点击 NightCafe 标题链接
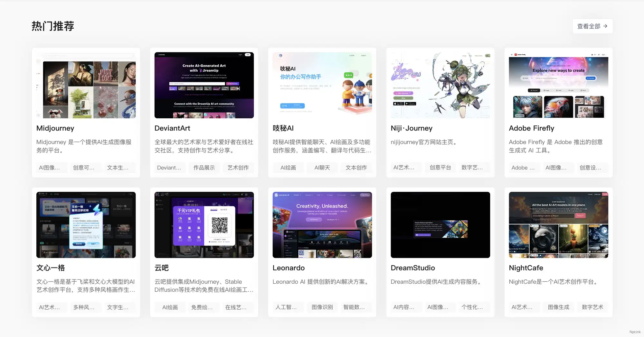This screenshot has height=337, width=644. click(526, 268)
